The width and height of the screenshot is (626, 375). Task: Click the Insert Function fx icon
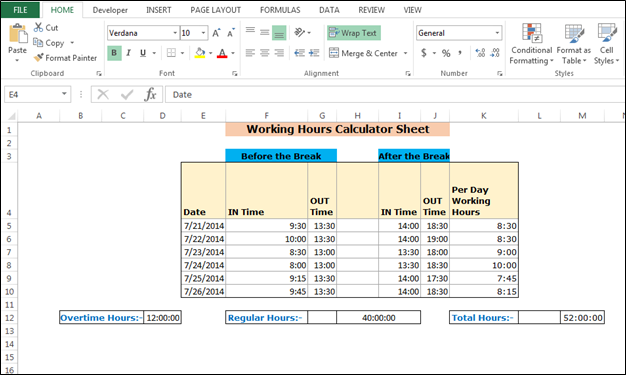(151, 95)
